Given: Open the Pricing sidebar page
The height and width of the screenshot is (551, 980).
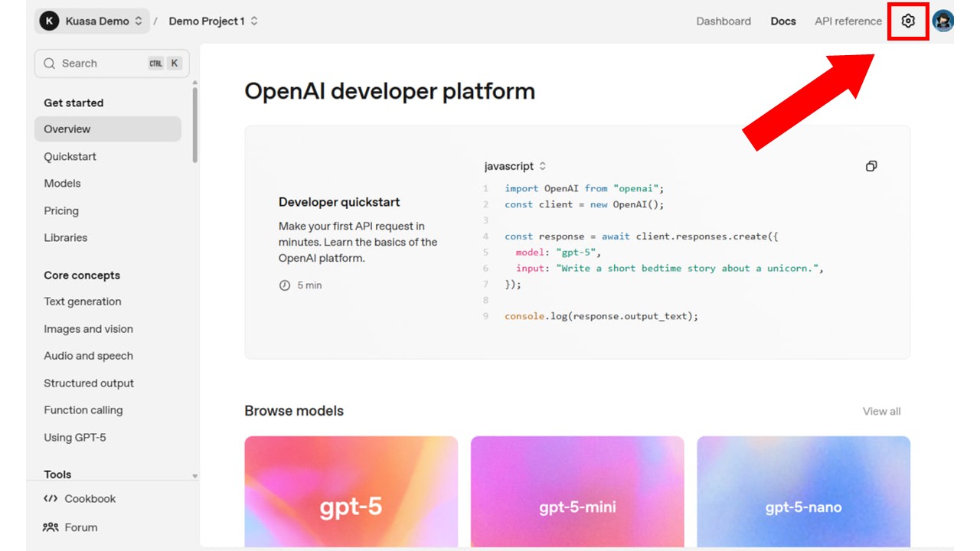Looking at the screenshot, I should click(61, 211).
